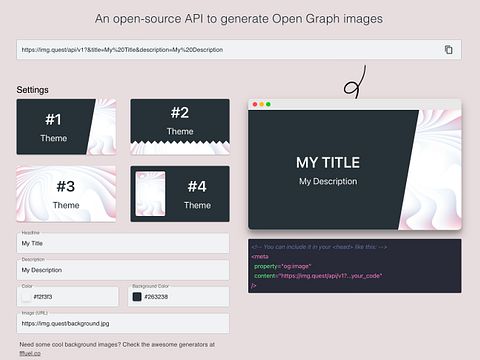
Task: Open the Background Color swatch
Action: (x=137, y=297)
